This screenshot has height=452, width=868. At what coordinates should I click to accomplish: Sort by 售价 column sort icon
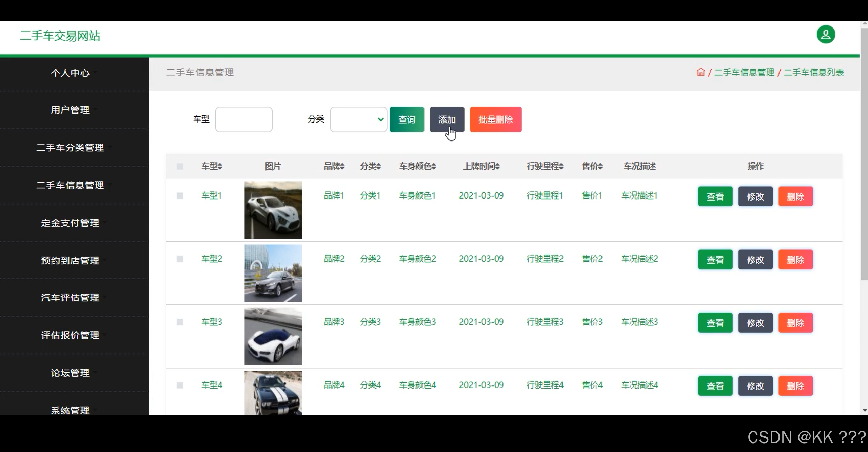pyautogui.click(x=600, y=166)
